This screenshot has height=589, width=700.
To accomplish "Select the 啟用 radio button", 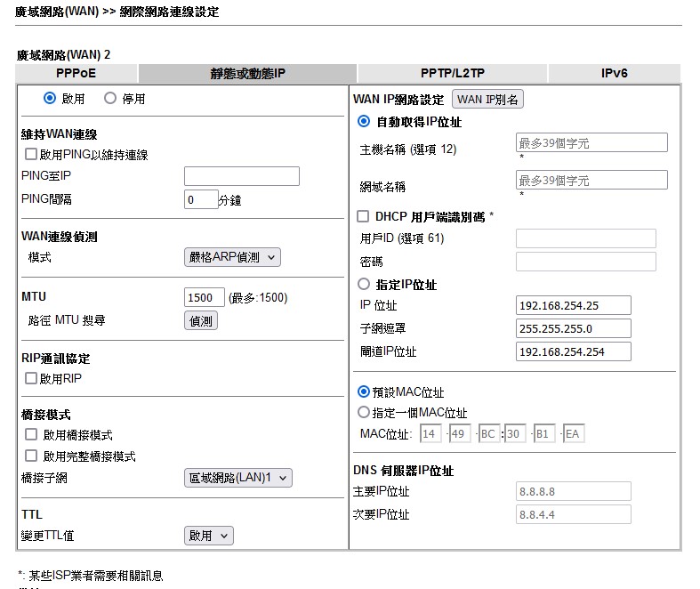I will pyautogui.click(x=50, y=99).
